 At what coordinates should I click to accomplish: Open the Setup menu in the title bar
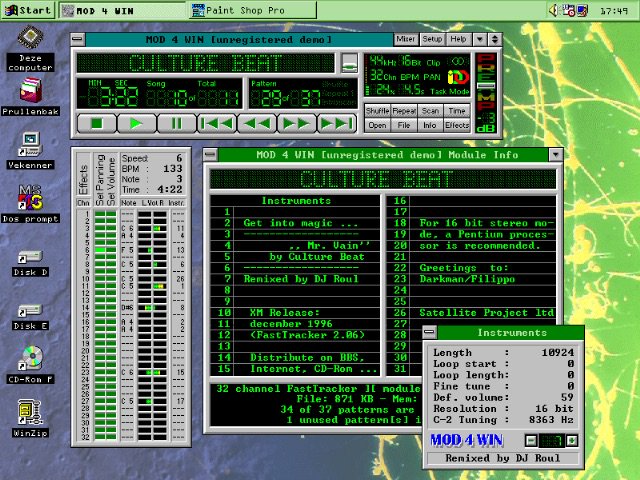[x=432, y=39]
